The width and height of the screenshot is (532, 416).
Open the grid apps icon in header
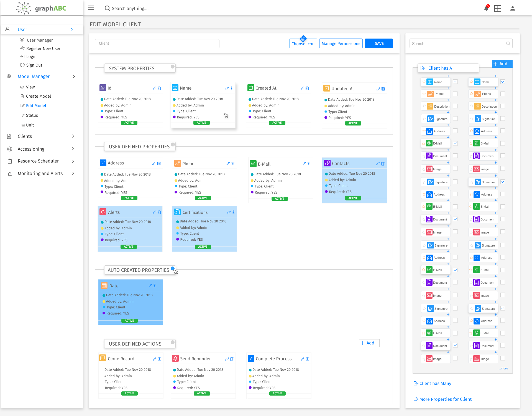click(x=498, y=8)
